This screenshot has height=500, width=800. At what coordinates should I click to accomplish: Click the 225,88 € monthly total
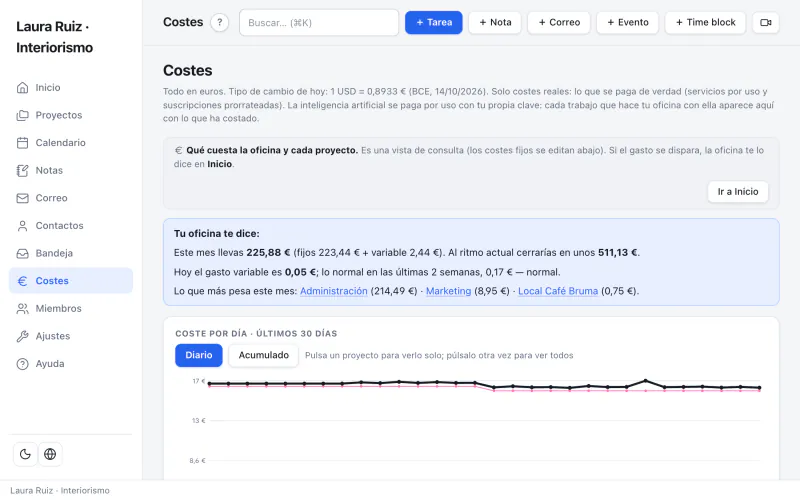(268, 253)
